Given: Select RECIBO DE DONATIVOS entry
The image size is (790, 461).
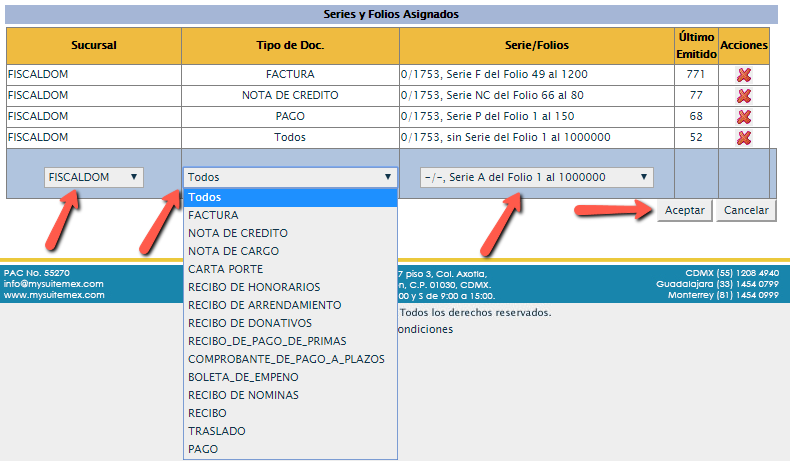Looking at the screenshot, I should 249,323.
